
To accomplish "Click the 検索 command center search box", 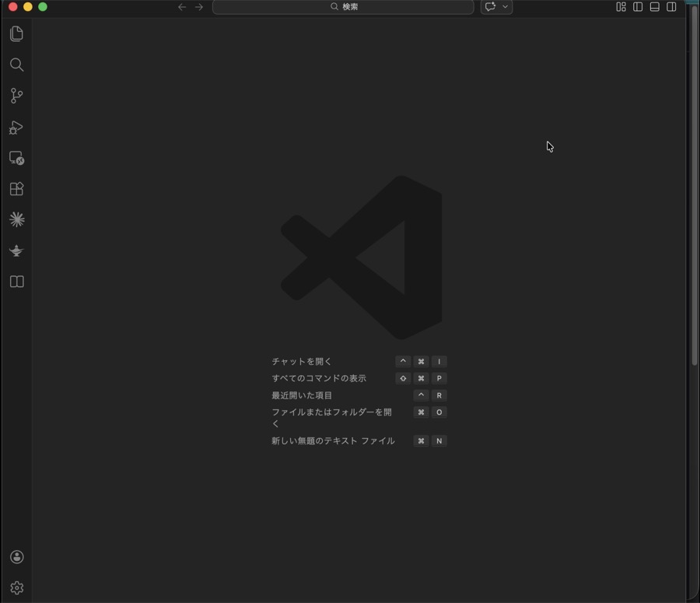I will tap(343, 7).
